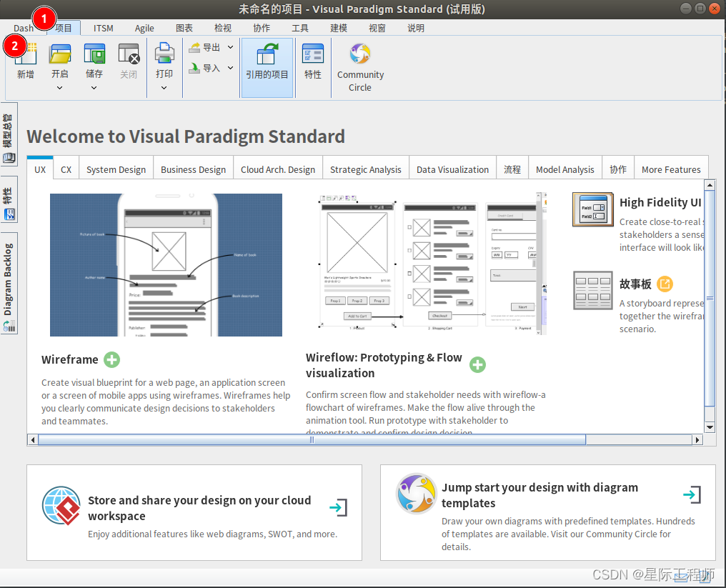The height and width of the screenshot is (588, 726).
Task: Open Jump start your design with templates card
Action: pyautogui.click(x=548, y=512)
